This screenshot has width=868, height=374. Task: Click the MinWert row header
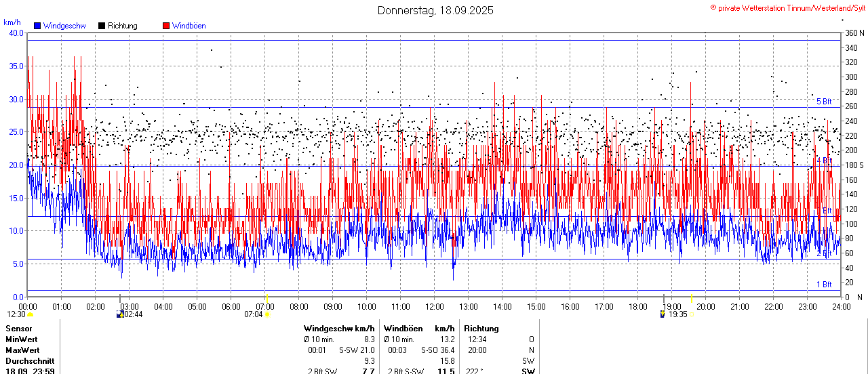[x=22, y=339]
